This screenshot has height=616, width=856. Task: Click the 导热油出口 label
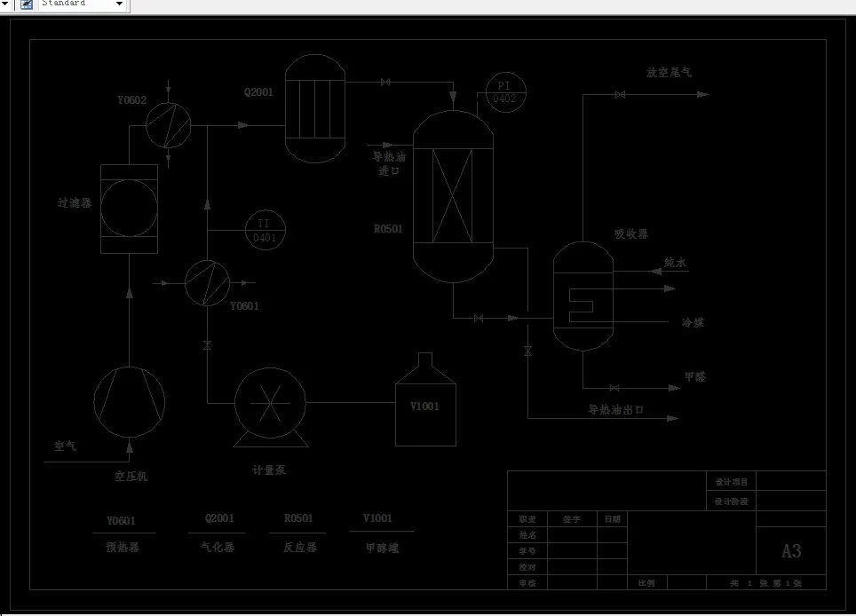click(x=615, y=409)
